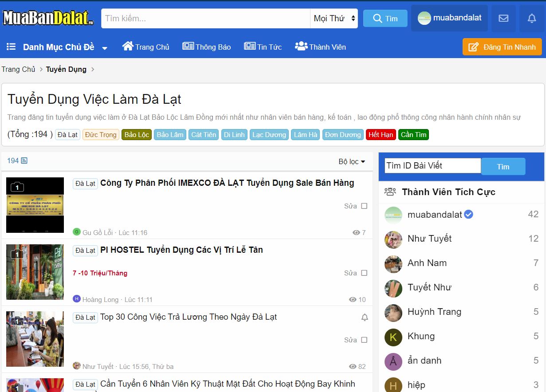Open the messages envelope icon
This screenshot has height=392, width=546.
[503, 18]
